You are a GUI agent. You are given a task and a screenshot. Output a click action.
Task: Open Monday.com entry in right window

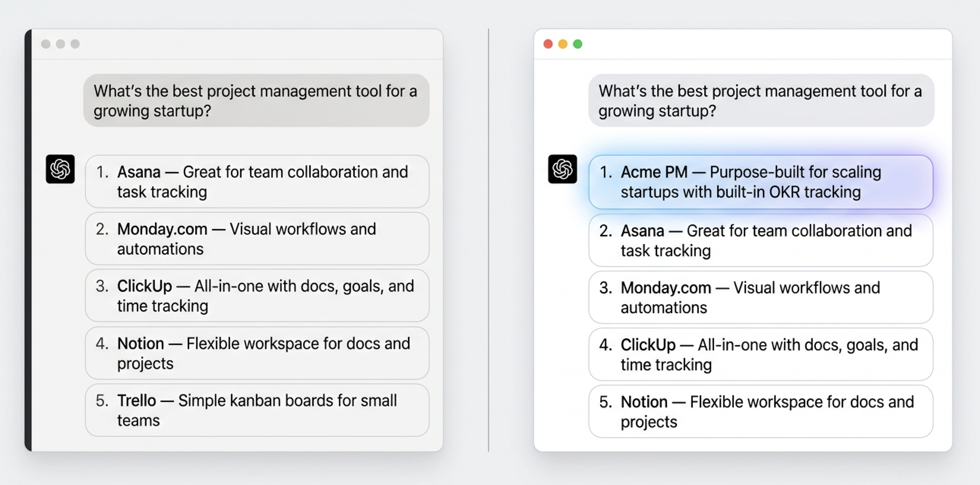tap(760, 297)
